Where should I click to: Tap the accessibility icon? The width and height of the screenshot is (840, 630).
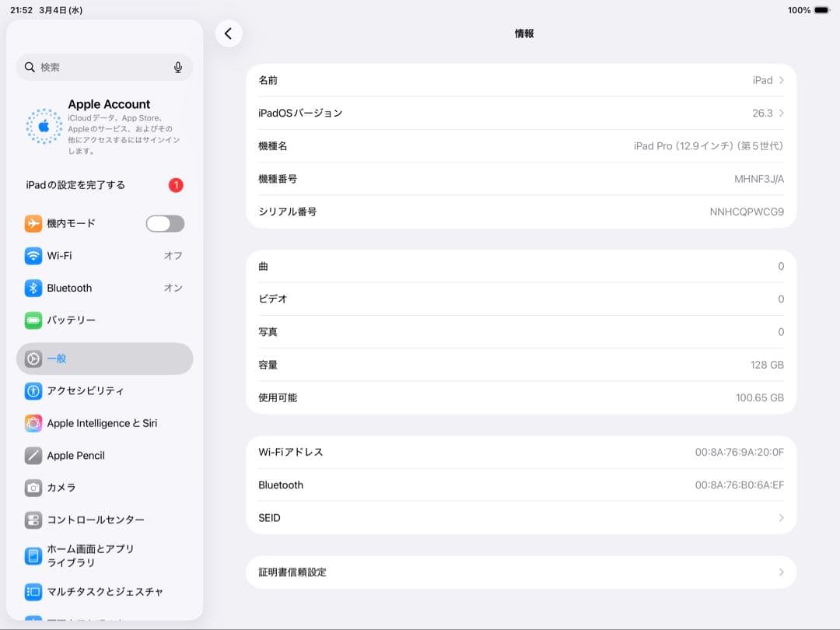(x=33, y=391)
